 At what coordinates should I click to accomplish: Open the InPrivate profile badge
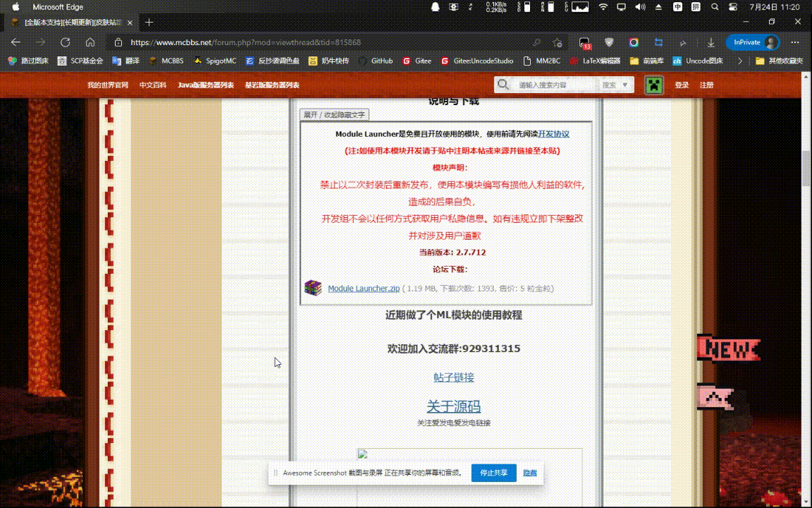point(753,42)
